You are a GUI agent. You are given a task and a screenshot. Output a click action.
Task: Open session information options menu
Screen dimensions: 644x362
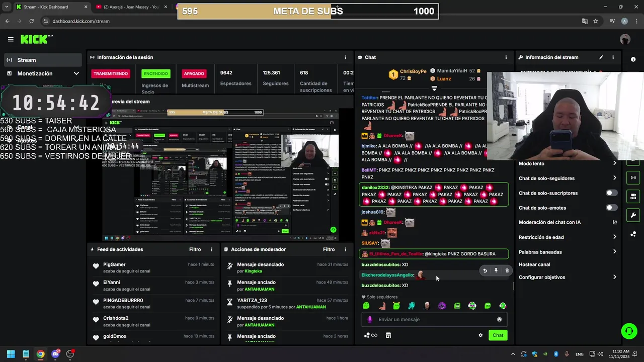(x=345, y=57)
